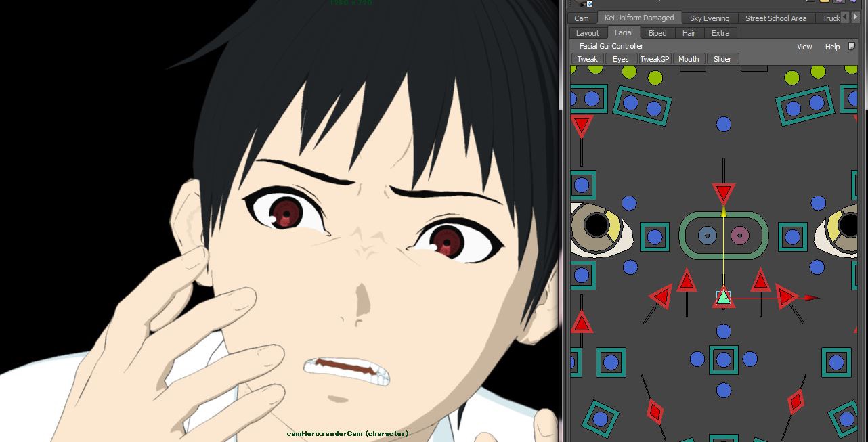Image resolution: width=868 pixels, height=442 pixels.
Task: Select blue circle below the left eye's inner corner
Action: [x=630, y=267]
